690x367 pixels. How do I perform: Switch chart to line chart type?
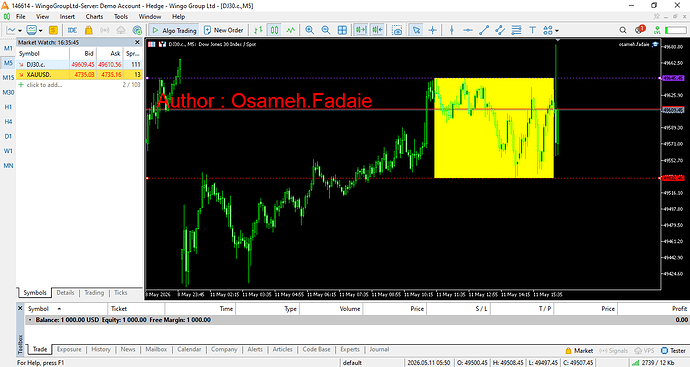pyautogui.click(x=291, y=30)
